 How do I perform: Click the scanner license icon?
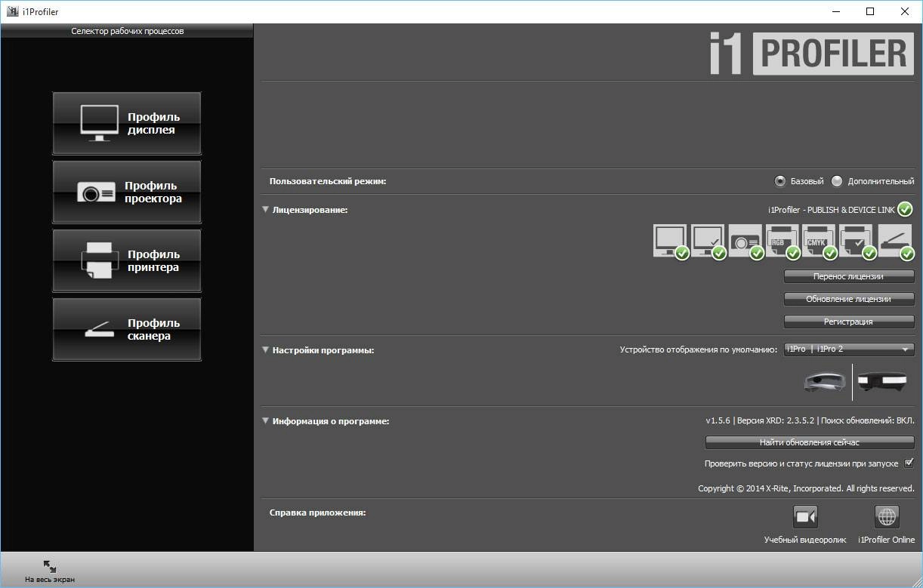[895, 242]
